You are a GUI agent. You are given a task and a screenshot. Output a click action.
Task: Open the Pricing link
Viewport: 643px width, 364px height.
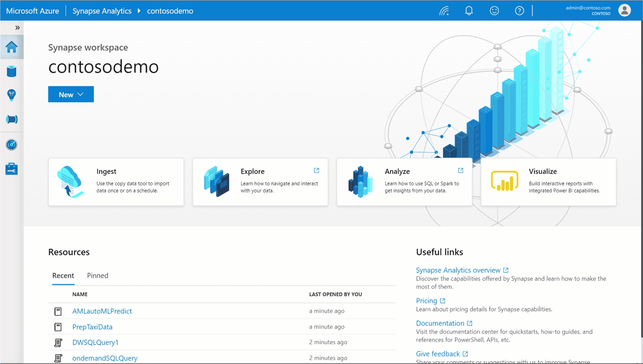point(427,300)
